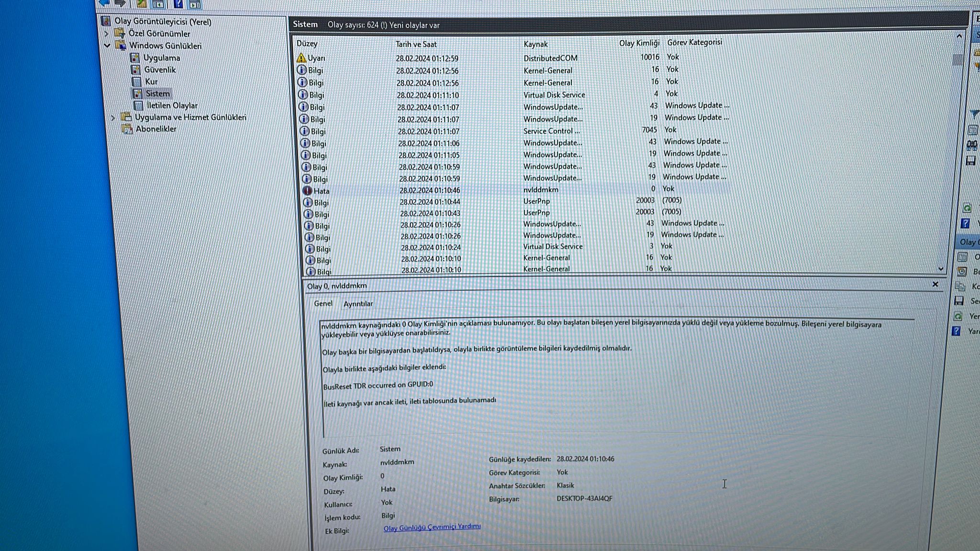Click the blue Help toolbar icon

[x=178, y=4]
